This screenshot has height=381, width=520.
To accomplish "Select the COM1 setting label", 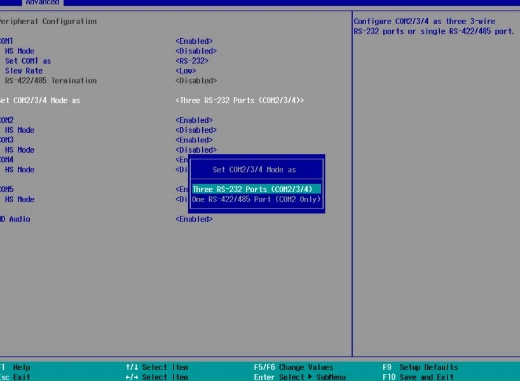I will pos(6,41).
